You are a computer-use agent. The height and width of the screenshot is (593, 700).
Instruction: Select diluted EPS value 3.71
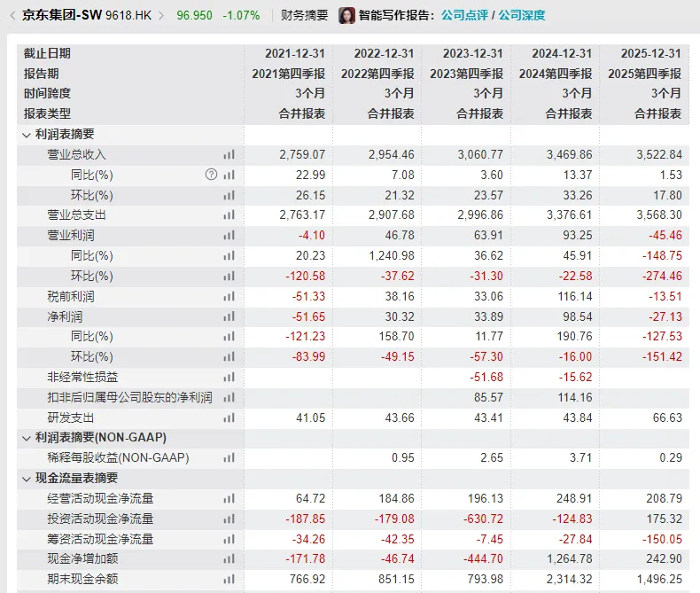580,457
